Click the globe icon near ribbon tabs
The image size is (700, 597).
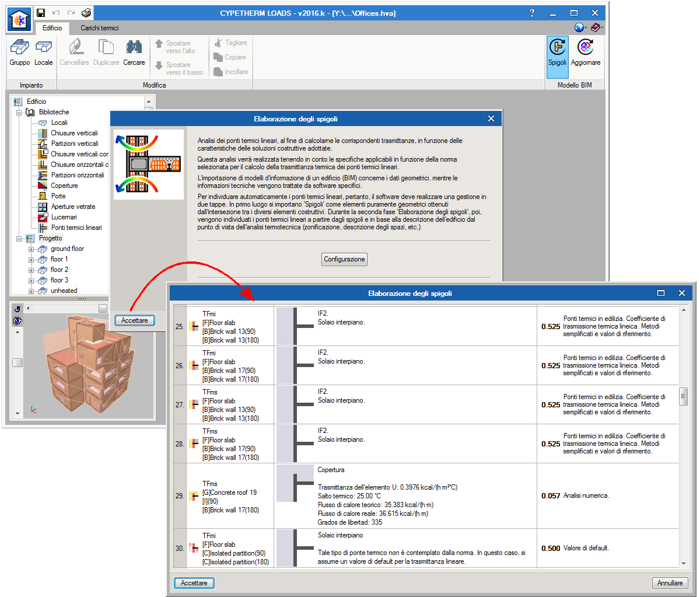point(579,27)
